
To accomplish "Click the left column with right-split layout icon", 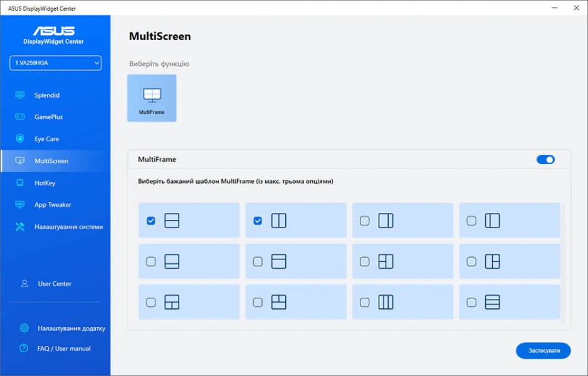I will pyautogui.click(x=492, y=261).
